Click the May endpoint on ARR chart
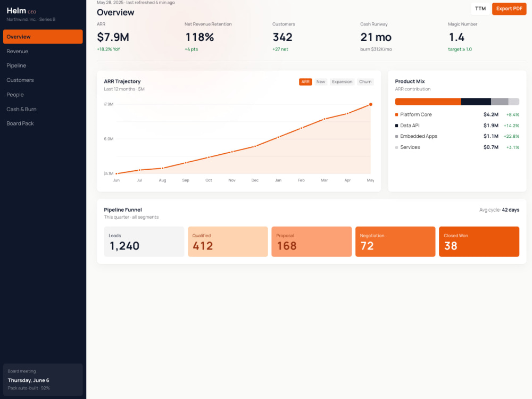The image size is (532, 399). pyautogui.click(x=370, y=104)
